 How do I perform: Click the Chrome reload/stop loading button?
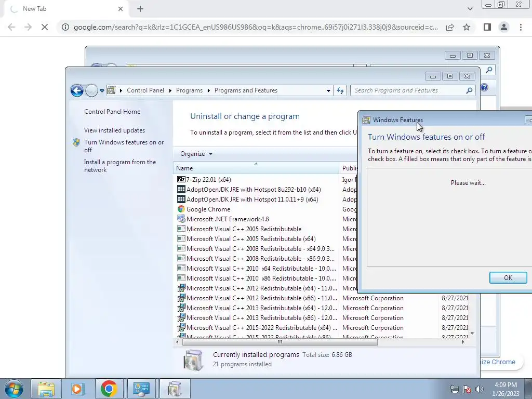click(x=45, y=27)
